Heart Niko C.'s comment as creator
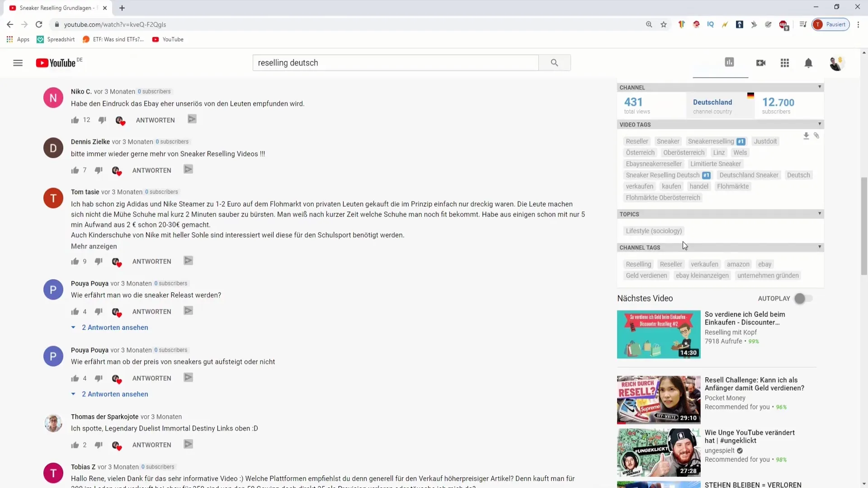The height and width of the screenshot is (488, 868). pos(120,120)
